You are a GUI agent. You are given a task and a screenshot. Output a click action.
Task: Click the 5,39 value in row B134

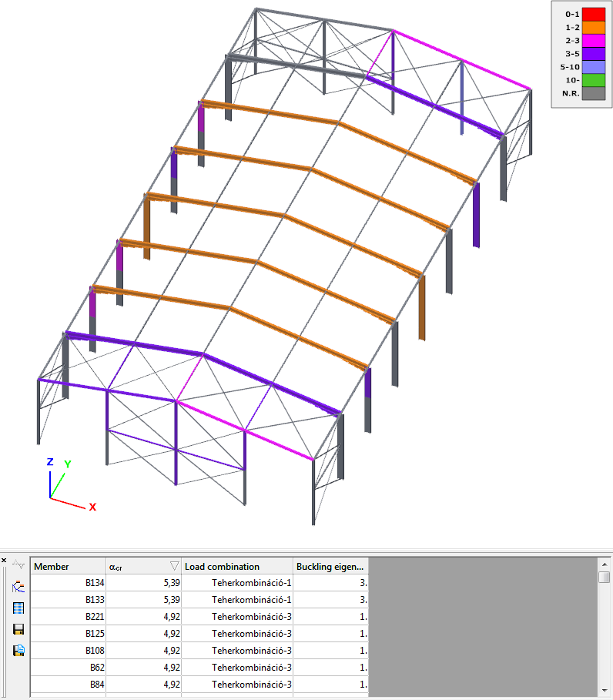point(172,583)
